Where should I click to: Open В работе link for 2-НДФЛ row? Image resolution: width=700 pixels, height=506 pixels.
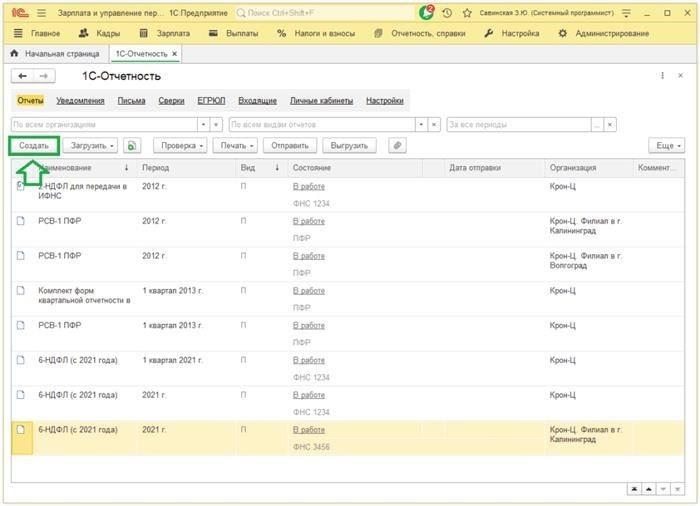click(309, 187)
